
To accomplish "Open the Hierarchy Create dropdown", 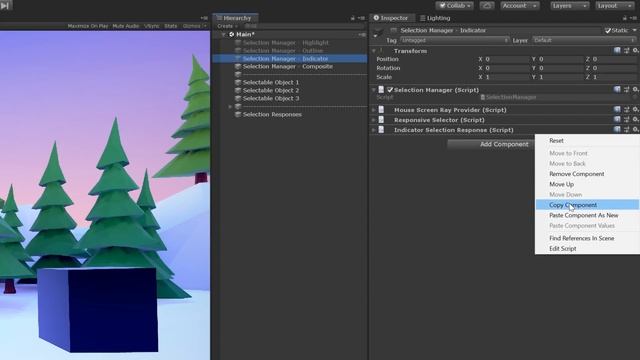I will [x=227, y=26].
